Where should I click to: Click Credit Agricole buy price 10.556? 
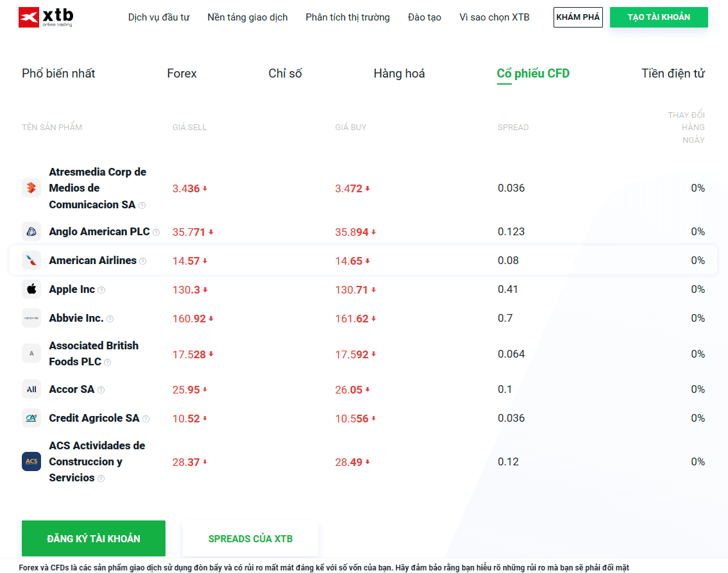coord(352,419)
